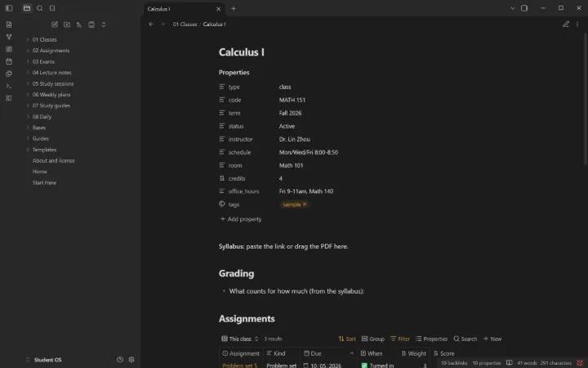
Task: Expand the 04 Lecture notes folder
Action: point(28,73)
